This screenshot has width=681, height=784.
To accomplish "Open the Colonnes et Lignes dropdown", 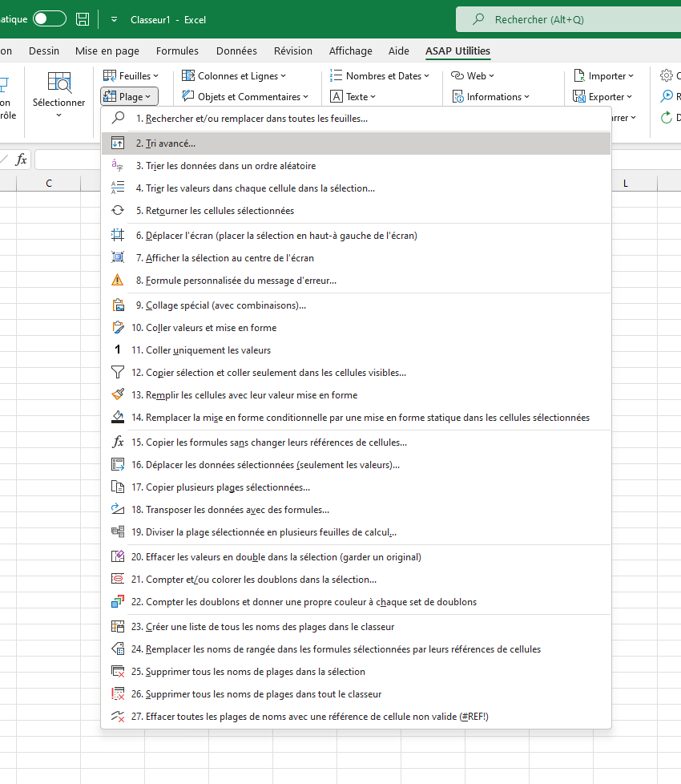I will pyautogui.click(x=234, y=75).
